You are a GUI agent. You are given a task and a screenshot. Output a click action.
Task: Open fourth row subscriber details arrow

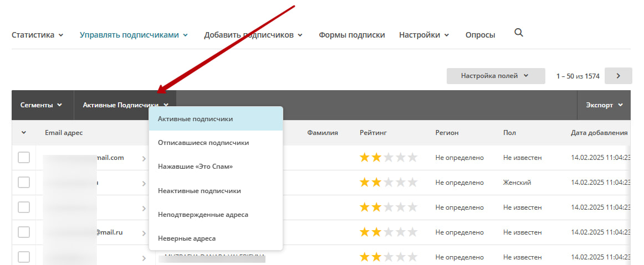(144, 233)
